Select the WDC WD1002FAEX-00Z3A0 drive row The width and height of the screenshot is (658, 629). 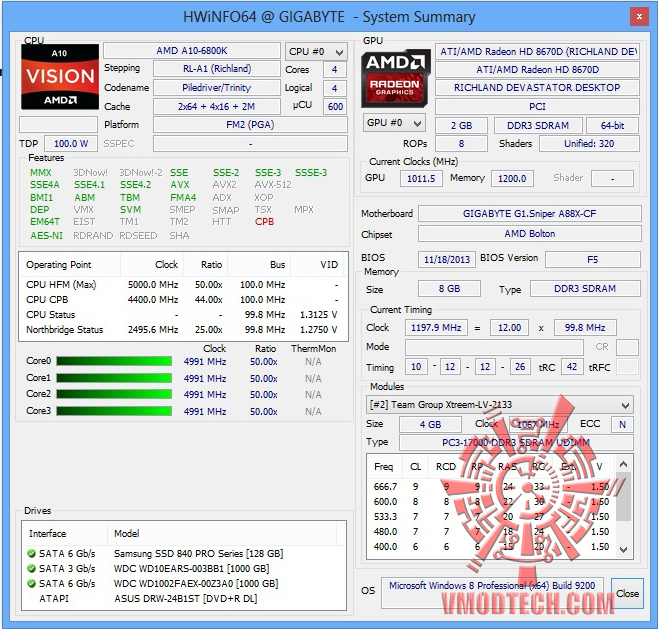tap(184, 584)
